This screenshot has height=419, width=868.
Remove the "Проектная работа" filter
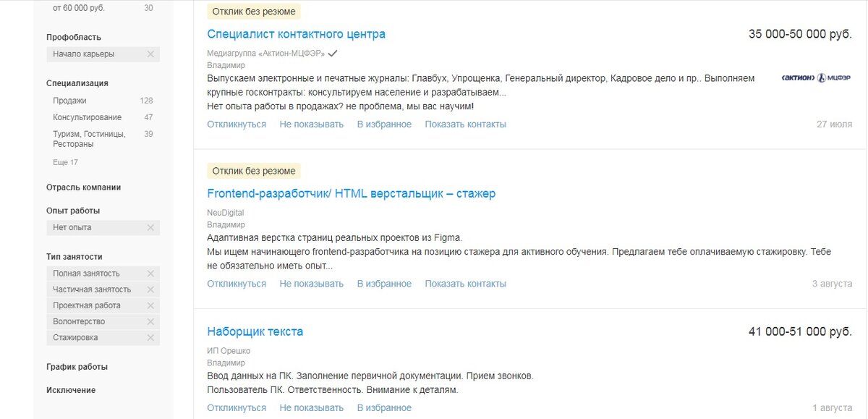pos(150,305)
